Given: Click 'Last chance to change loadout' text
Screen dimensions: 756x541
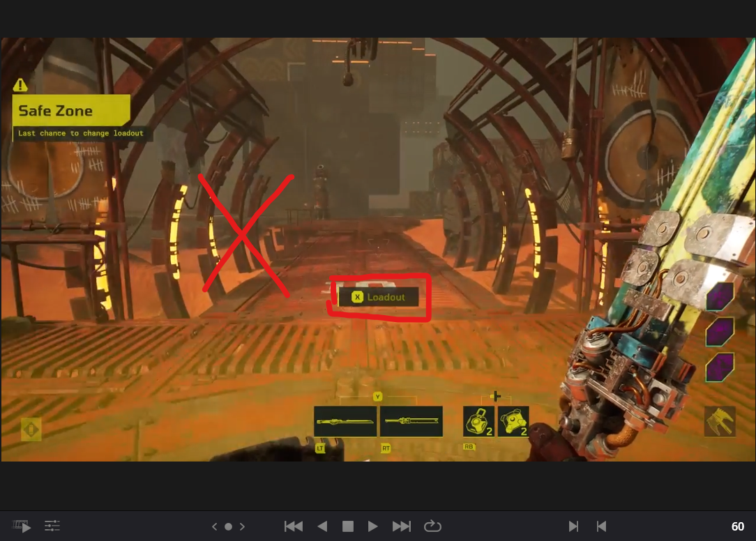Looking at the screenshot, I should click(x=80, y=133).
